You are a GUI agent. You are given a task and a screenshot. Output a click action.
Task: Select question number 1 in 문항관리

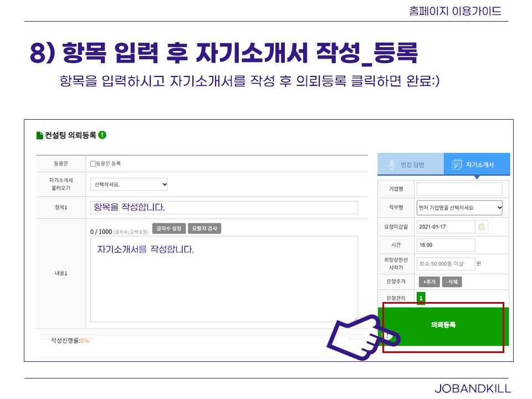pos(421,298)
